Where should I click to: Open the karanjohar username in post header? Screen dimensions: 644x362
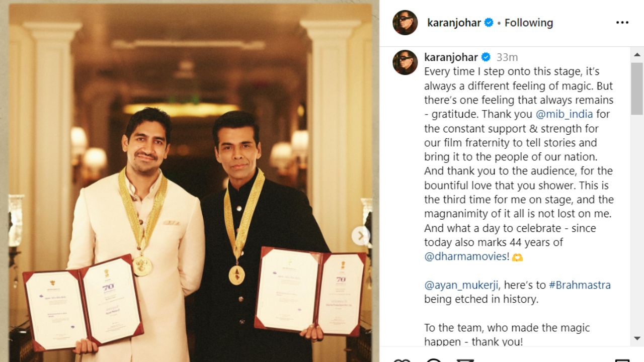point(454,23)
